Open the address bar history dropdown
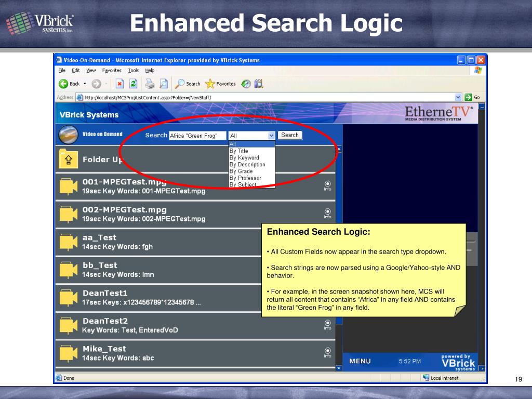 tap(458, 97)
